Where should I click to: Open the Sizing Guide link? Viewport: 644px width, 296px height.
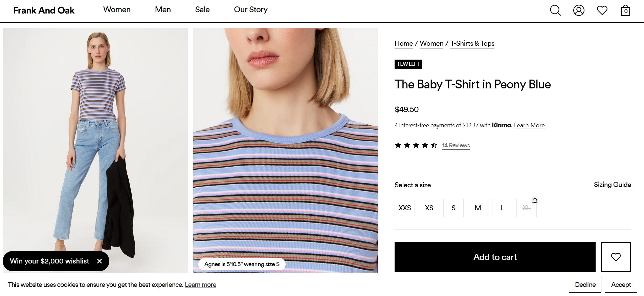613,185
